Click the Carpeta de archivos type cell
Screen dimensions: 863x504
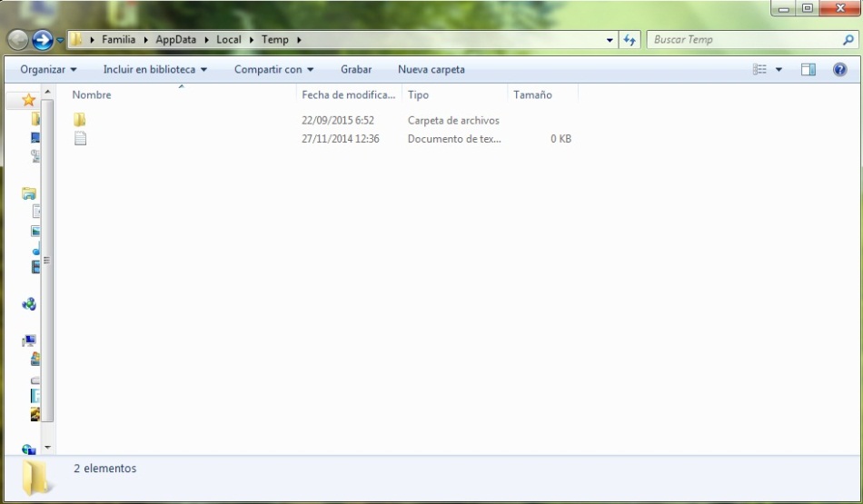pos(453,120)
